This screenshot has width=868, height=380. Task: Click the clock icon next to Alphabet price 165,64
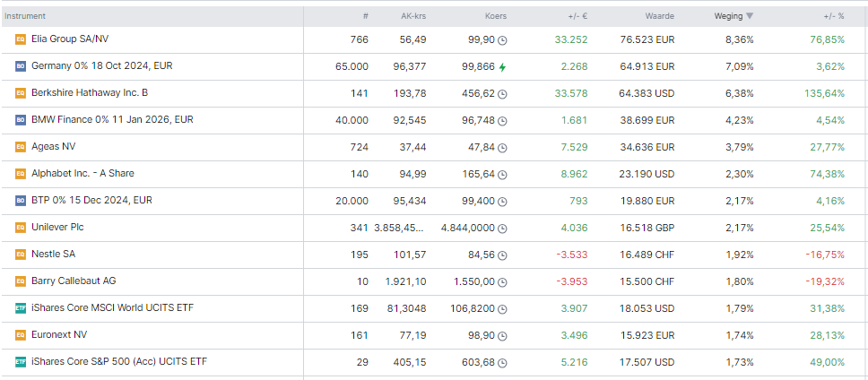click(x=502, y=174)
